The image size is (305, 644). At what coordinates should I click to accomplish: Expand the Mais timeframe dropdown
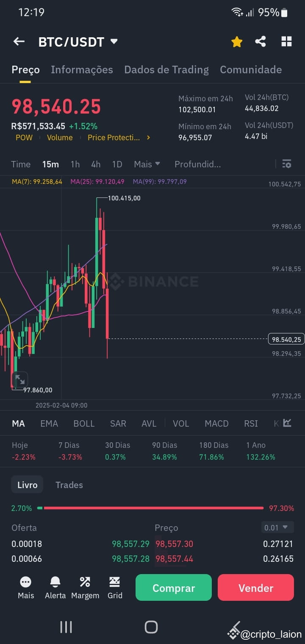(147, 164)
